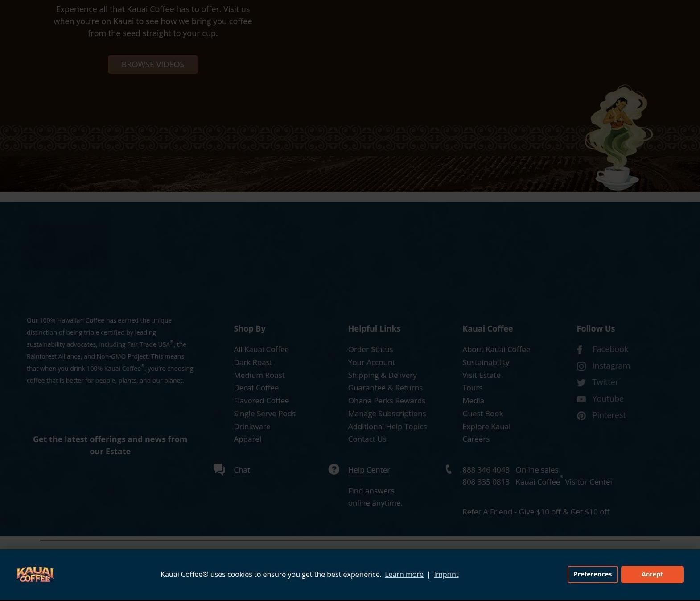This screenshot has height=601, width=700.
Task: Open the Twitter text link
Action: coord(605,382)
